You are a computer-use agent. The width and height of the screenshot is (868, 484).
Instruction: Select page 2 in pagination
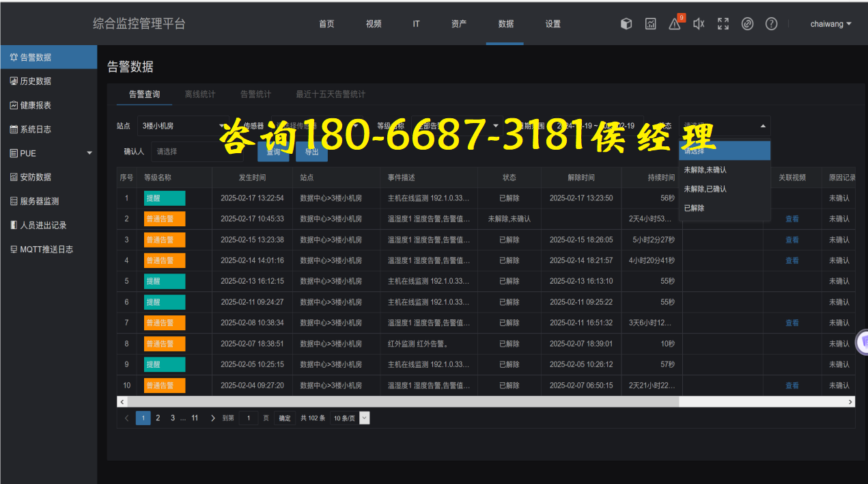(158, 418)
